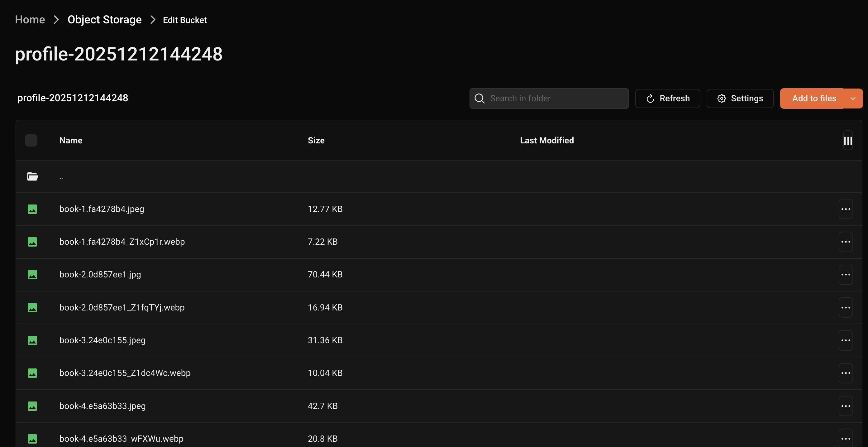The width and height of the screenshot is (868, 447).
Task: Open more options for book-1.fa4278b4_Z1xCp1r.webp
Action: (x=846, y=242)
